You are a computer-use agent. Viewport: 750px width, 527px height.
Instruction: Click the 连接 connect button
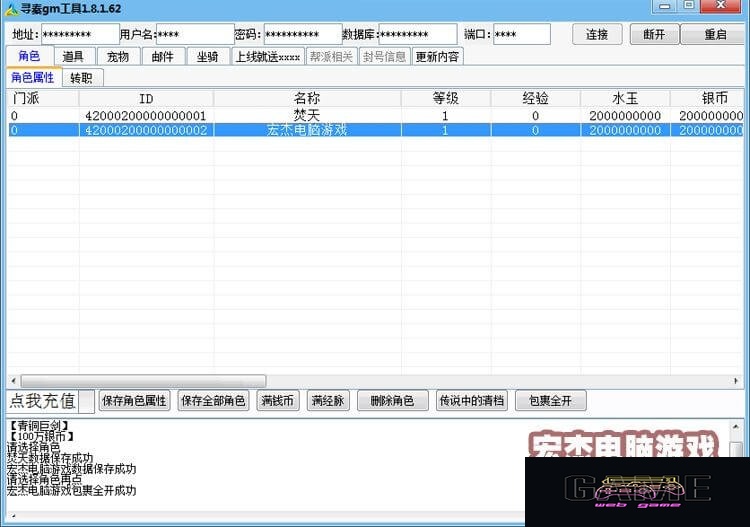point(597,34)
